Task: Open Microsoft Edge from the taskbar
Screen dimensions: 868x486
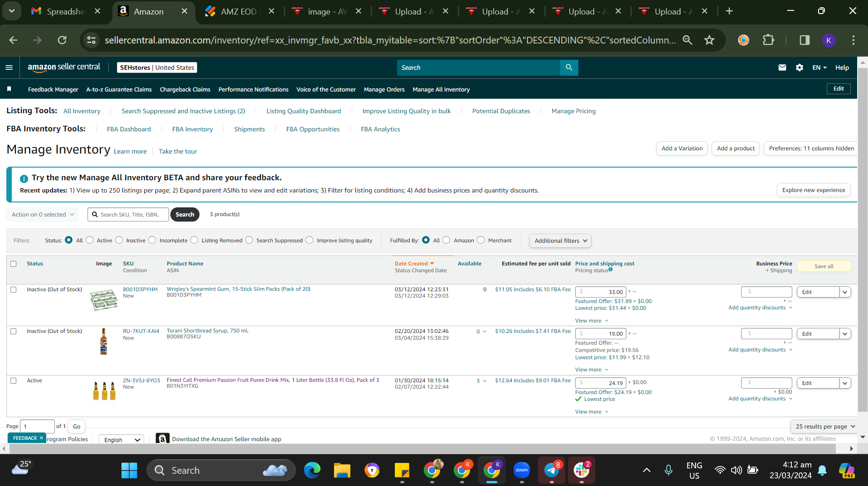Action: click(312, 470)
